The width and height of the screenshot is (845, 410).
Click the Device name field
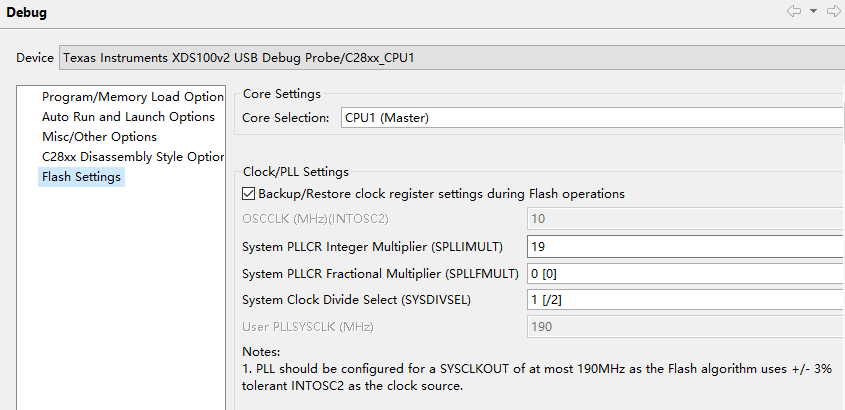point(452,58)
